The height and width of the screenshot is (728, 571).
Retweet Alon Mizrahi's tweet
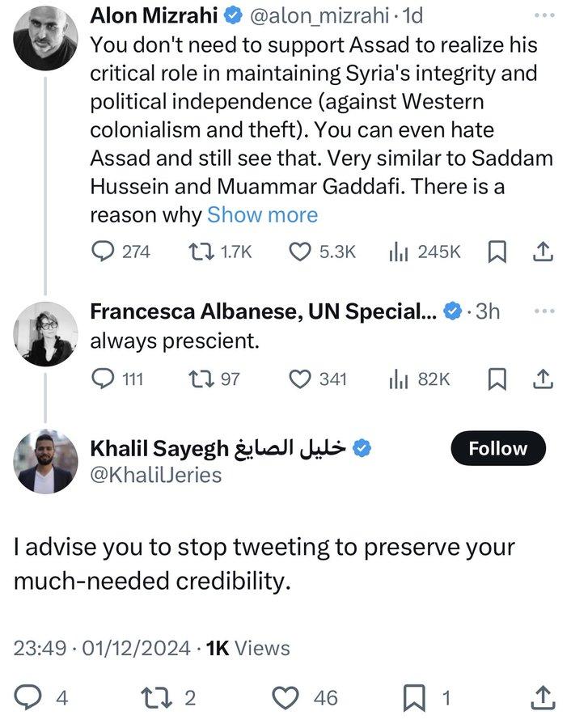[197, 252]
